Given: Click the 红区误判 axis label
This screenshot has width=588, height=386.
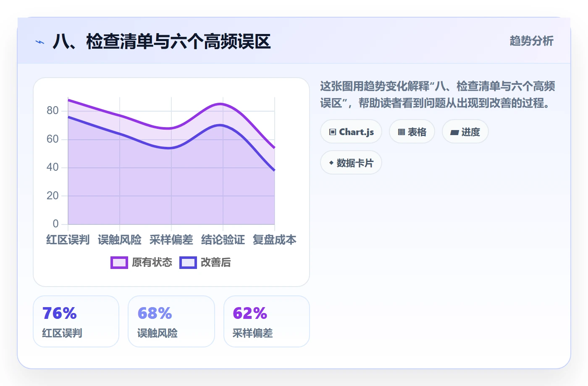Looking at the screenshot, I should coord(68,240).
